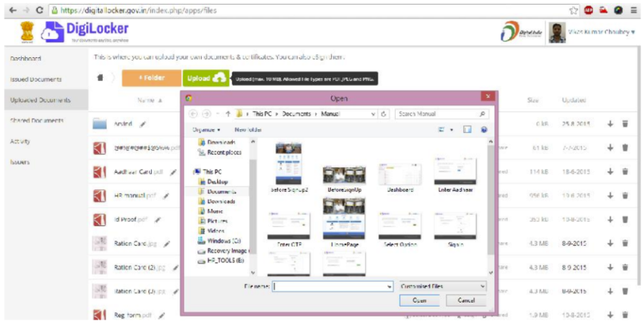Go up one folder level in dialog
Screen dimensions: 644x323
click(x=228, y=114)
